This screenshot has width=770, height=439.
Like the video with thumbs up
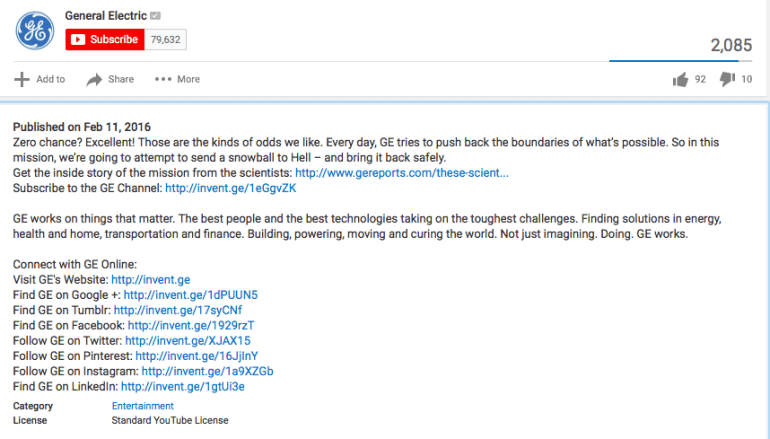click(x=681, y=79)
